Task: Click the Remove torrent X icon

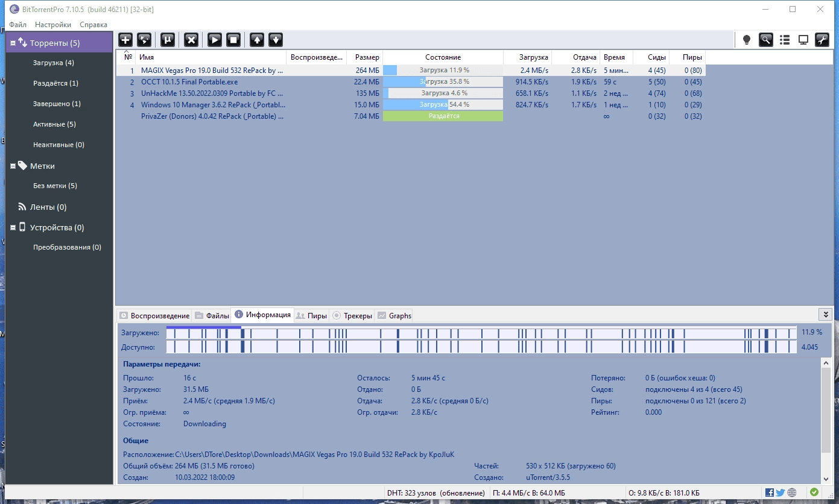Action: (191, 40)
